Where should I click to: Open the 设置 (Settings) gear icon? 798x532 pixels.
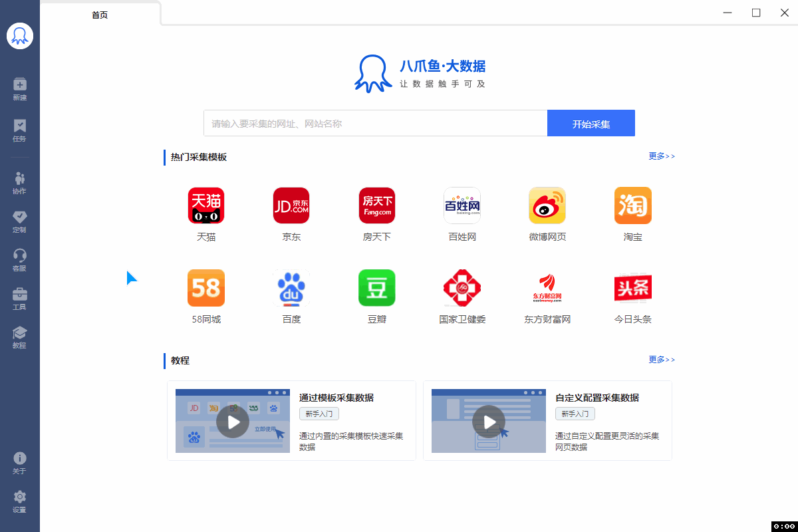point(20,497)
